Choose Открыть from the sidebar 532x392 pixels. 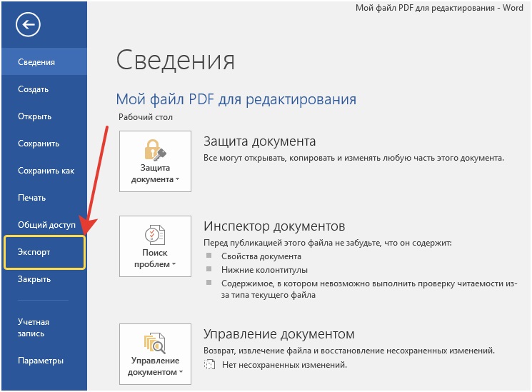coord(44,116)
